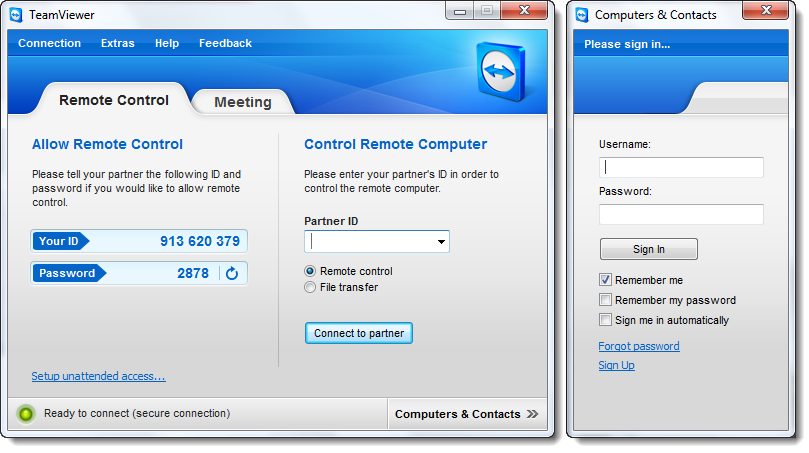The width and height of the screenshot is (809, 453).
Task: Enable Sign me in automatically checkbox
Action: pos(605,320)
